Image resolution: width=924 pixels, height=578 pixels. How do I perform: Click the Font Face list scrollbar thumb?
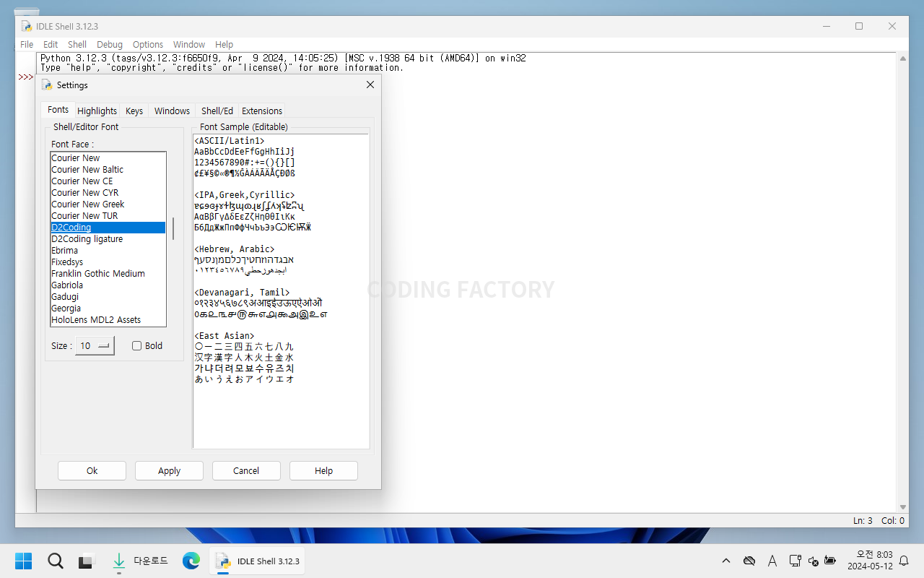[173, 228]
